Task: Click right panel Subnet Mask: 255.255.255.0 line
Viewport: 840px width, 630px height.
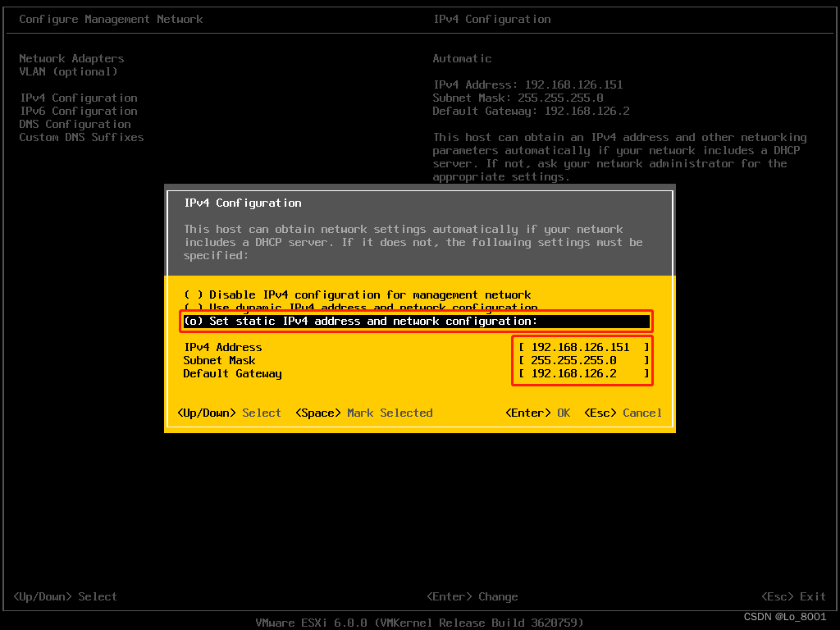Action: tap(518, 98)
